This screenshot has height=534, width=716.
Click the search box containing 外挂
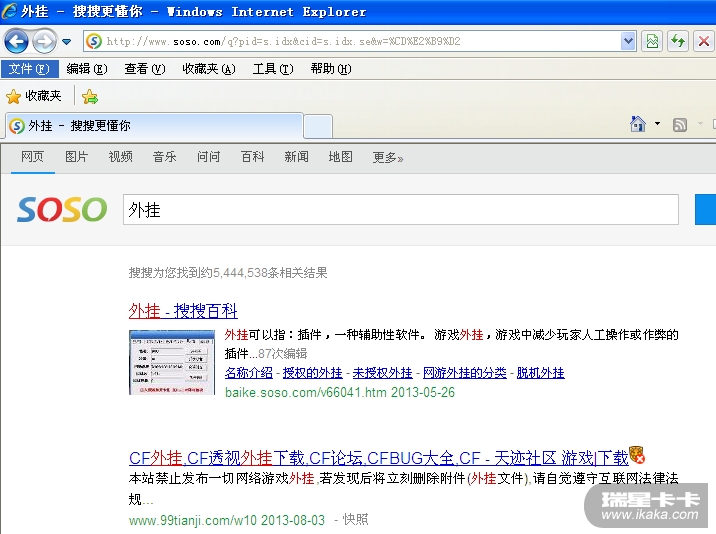tap(400, 210)
